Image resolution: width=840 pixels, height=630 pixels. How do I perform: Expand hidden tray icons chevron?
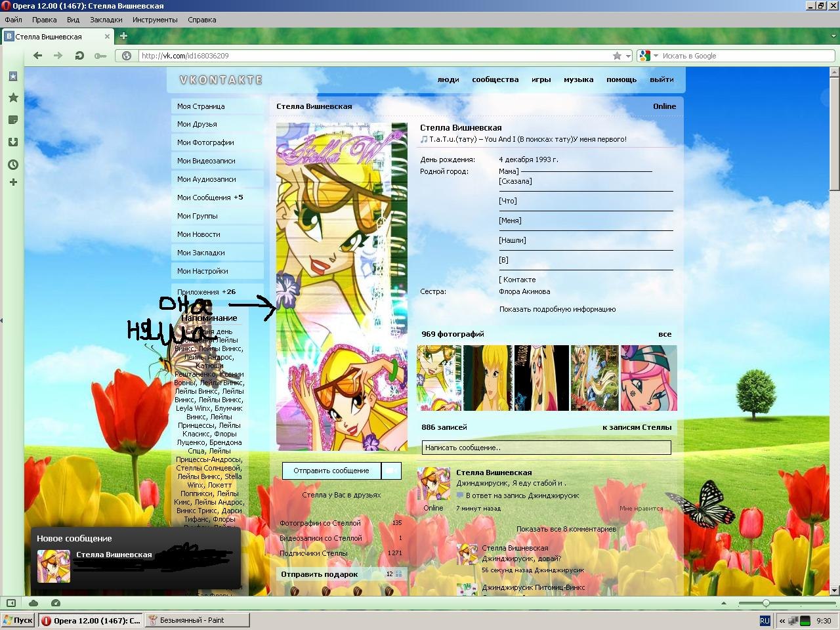[x=782, y=620]
